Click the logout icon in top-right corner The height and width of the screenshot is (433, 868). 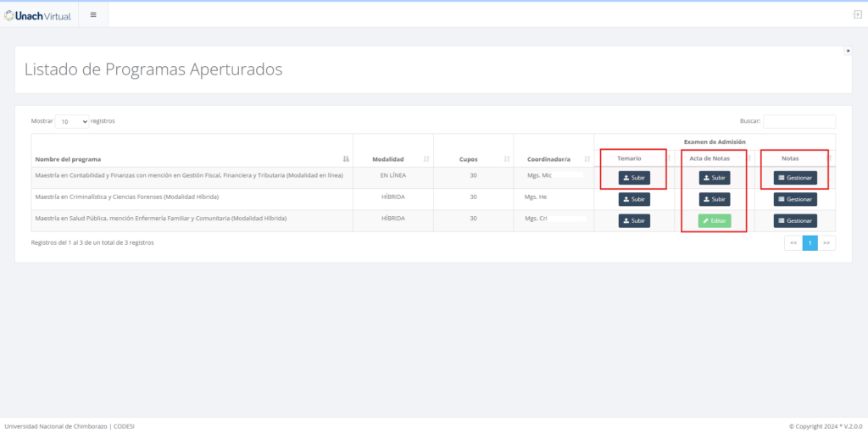click(x=857, y=14)
